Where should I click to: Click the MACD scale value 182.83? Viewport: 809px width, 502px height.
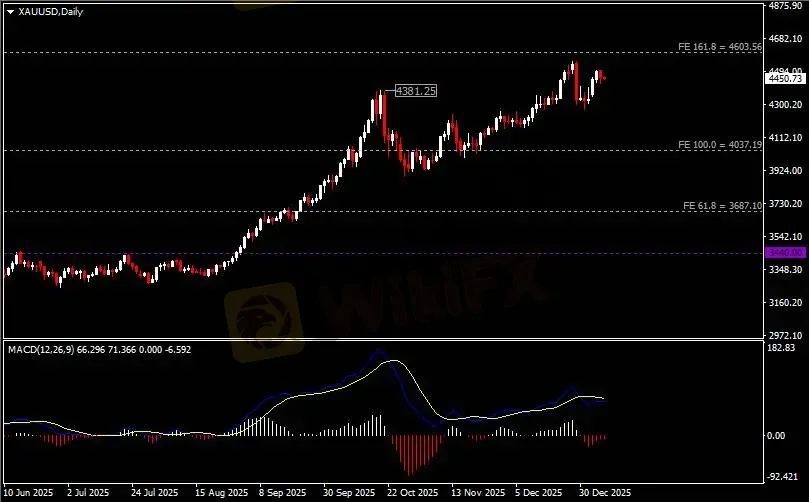point(781,348)
